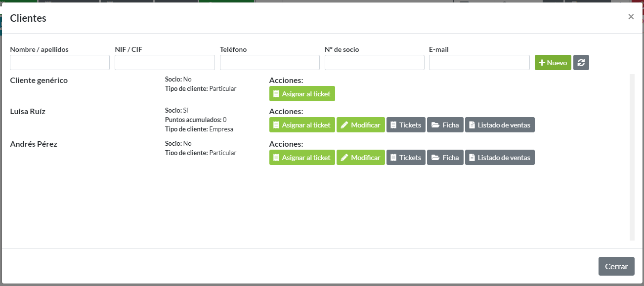Viewport: 644px width, 286px height.
Task: Click the Teléfono input field
Action: pyautogui.click(x=269, y=63)
